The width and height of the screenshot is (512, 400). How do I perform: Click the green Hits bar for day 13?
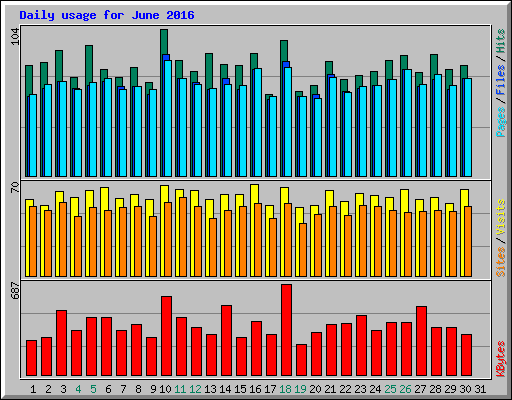pos(209,71)
